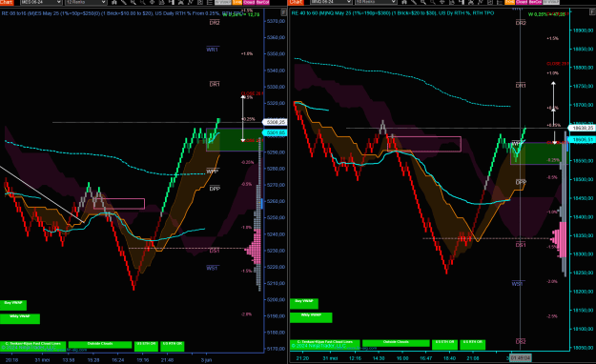Click white 18639.25 price marker on MNQ axis
Viewport: 596px width, 364px height.
(x=582, y=128)
